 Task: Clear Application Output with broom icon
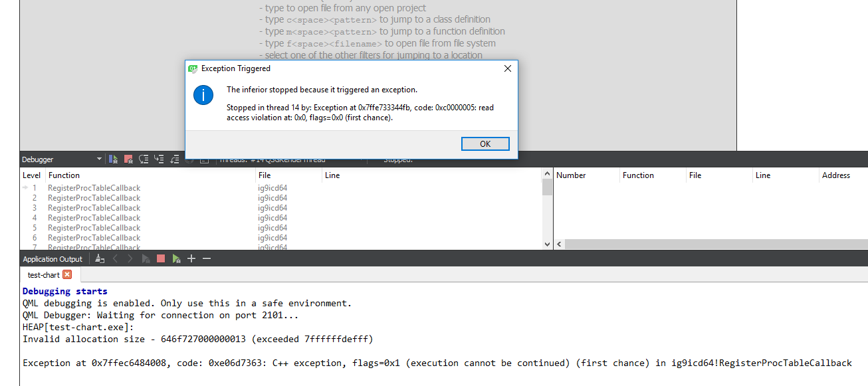[100, 259]
